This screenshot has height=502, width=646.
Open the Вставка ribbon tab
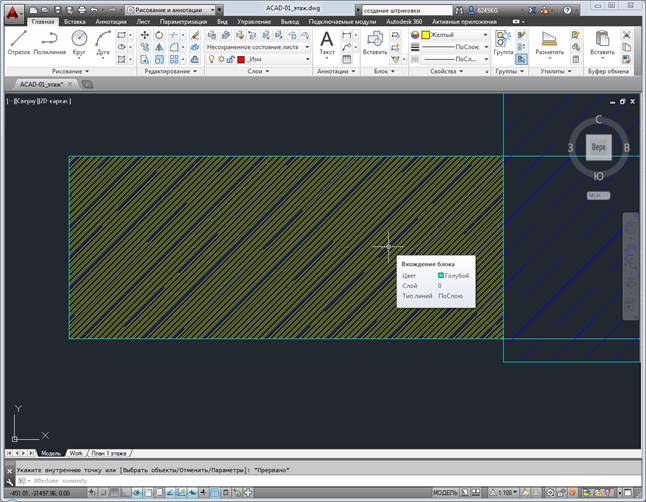tap(75, 21)
